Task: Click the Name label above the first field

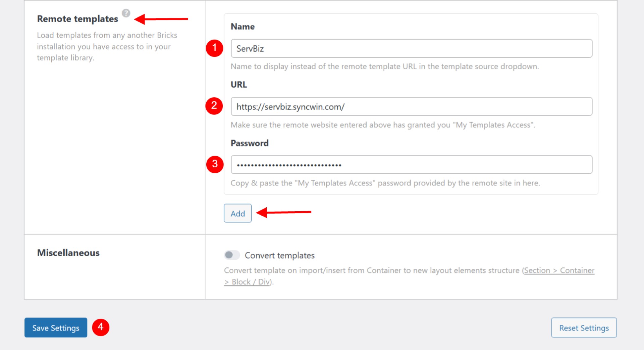Action: 242,27
